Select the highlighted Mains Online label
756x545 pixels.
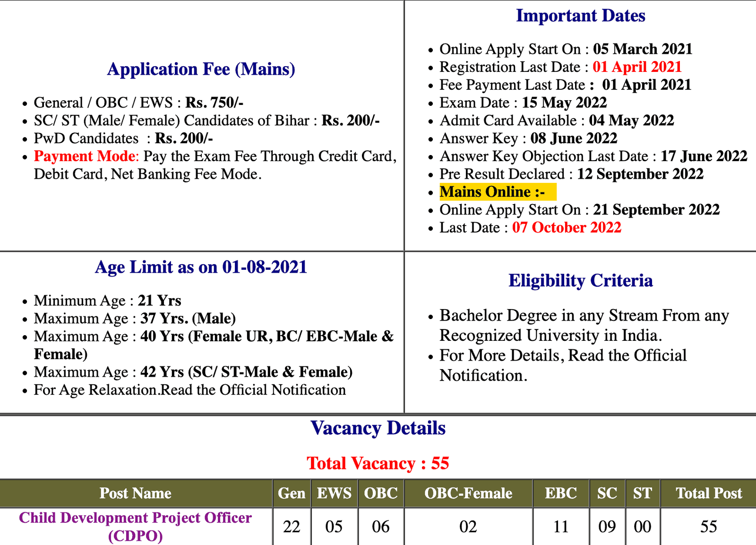[x=492, y=192]
